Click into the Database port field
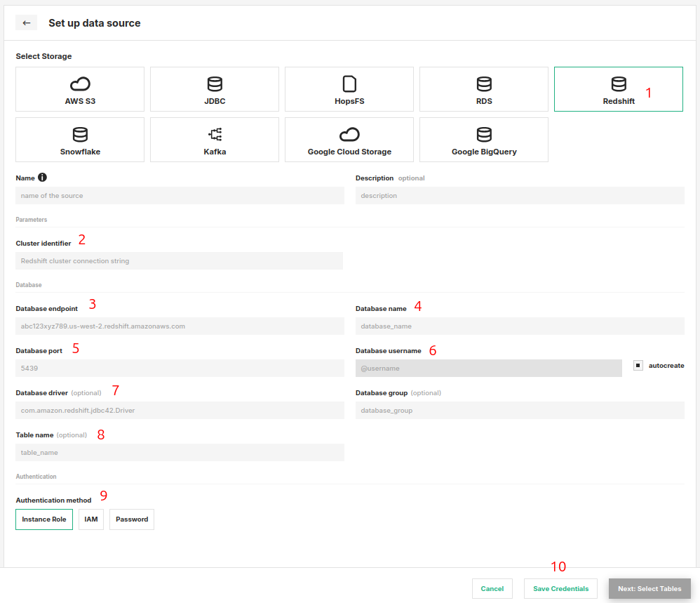This screenshot has width=700, height=603. [x=180, y=369]
